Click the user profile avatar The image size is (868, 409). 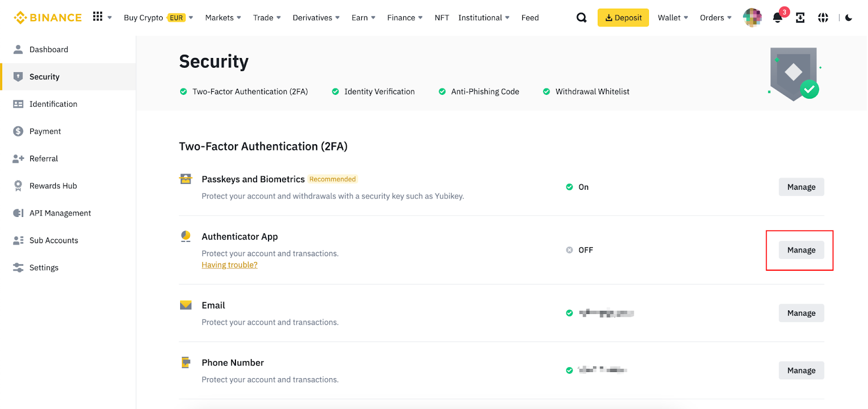click(752, 18)
